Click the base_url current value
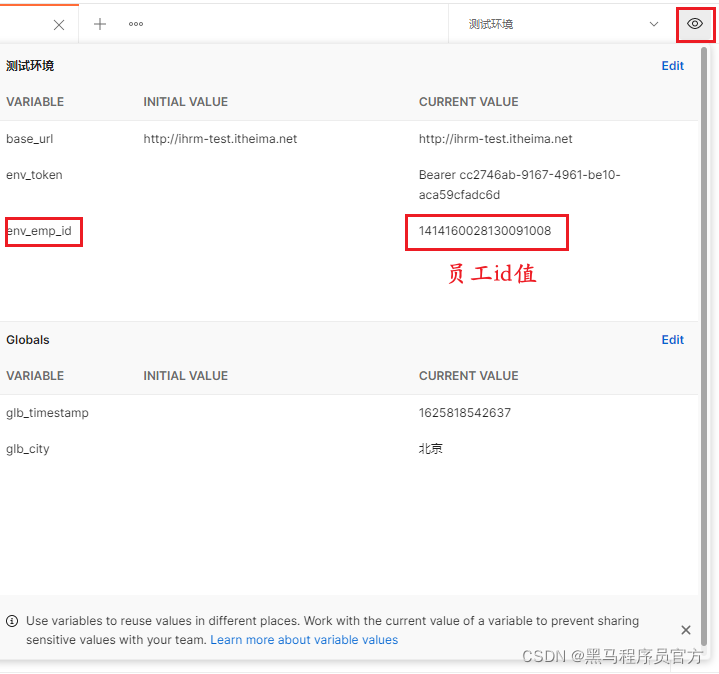This screenshot has height=674, width=719. pyautogui.click(x=495, y=139)
